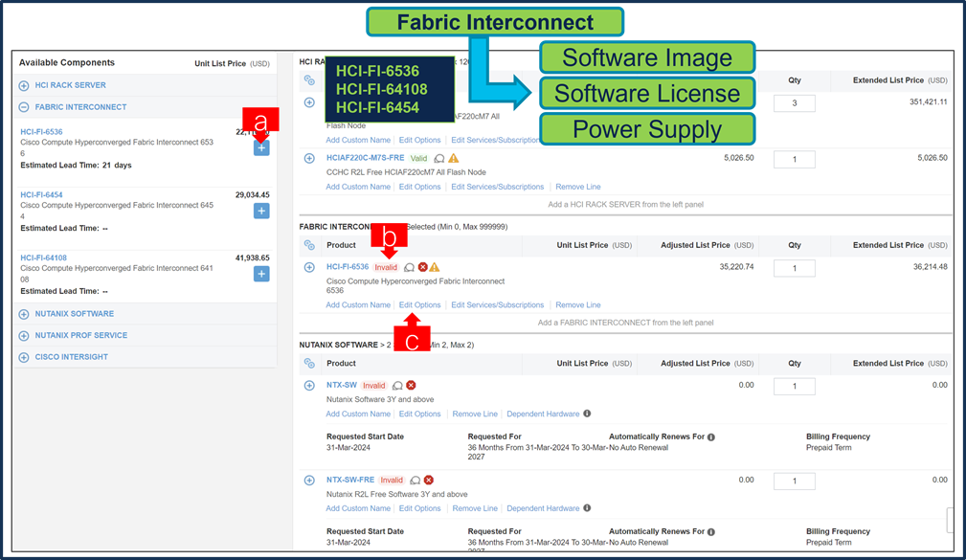The image size is (966, 560).
Task: Expand the HCI RACK SERVER category
Action: [23, 85]
